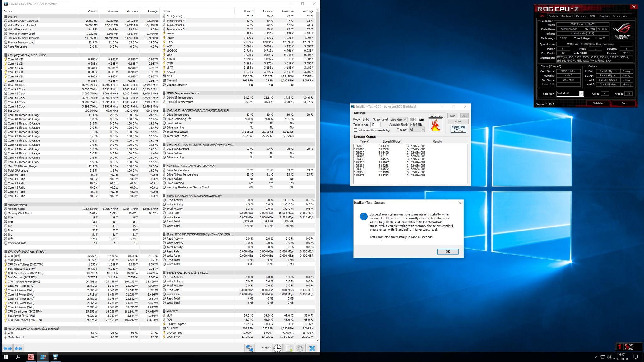This screenshot has height=362, width=644.
Task: Click HWiNFO expand columns arrows icon
Action: click(7, 348)
